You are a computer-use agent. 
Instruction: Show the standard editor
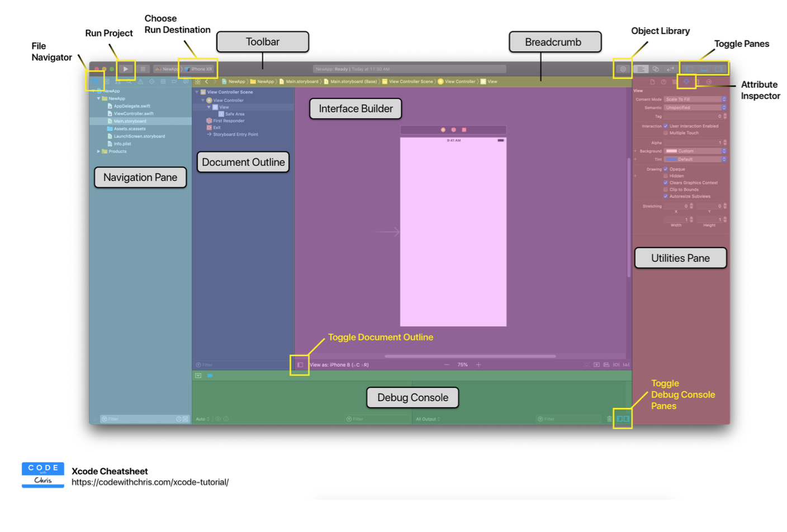(641, 69)
